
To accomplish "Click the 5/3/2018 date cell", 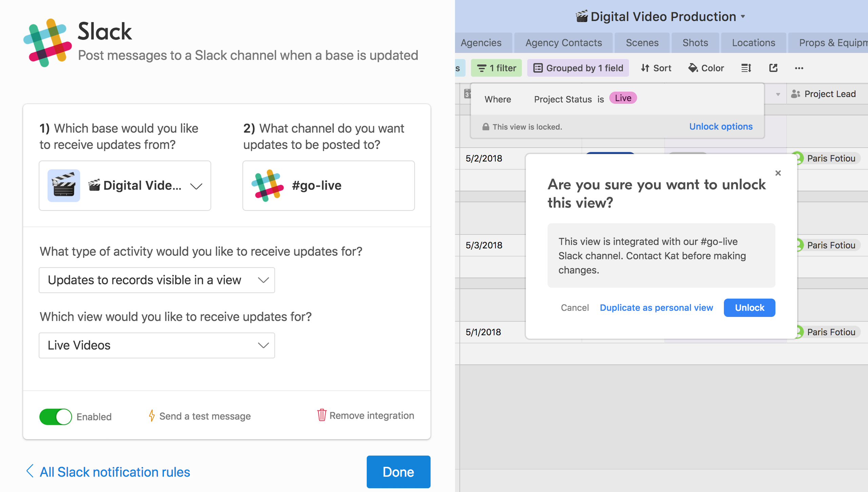I will point(484,245).
